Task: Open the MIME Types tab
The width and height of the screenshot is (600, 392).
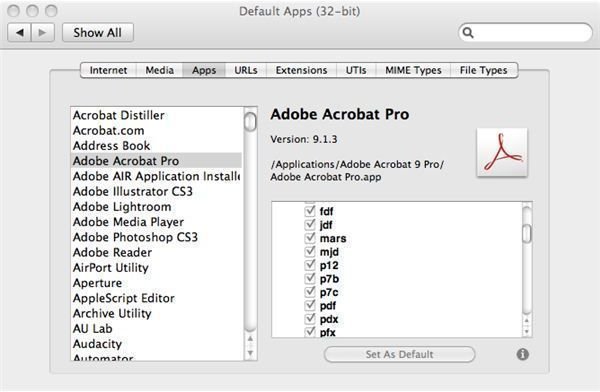Action: (x=413, y=70)
